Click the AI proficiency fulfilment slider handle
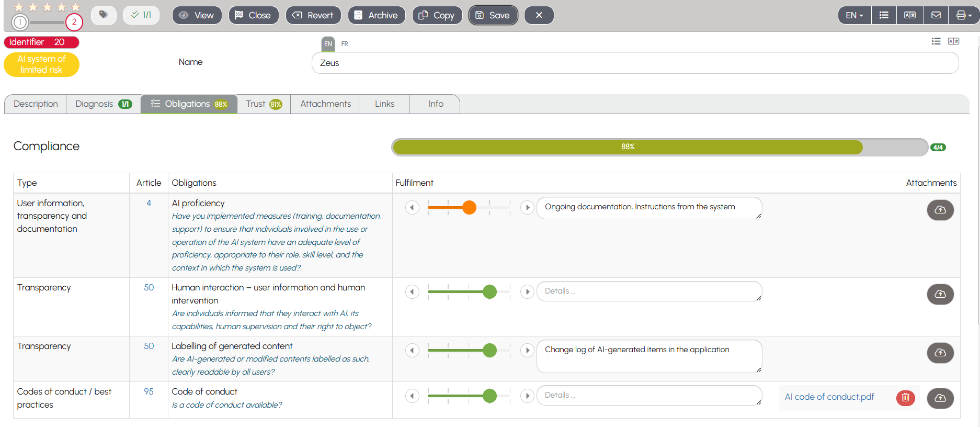The height and width of the screenshot is (427, 980). 469,208
